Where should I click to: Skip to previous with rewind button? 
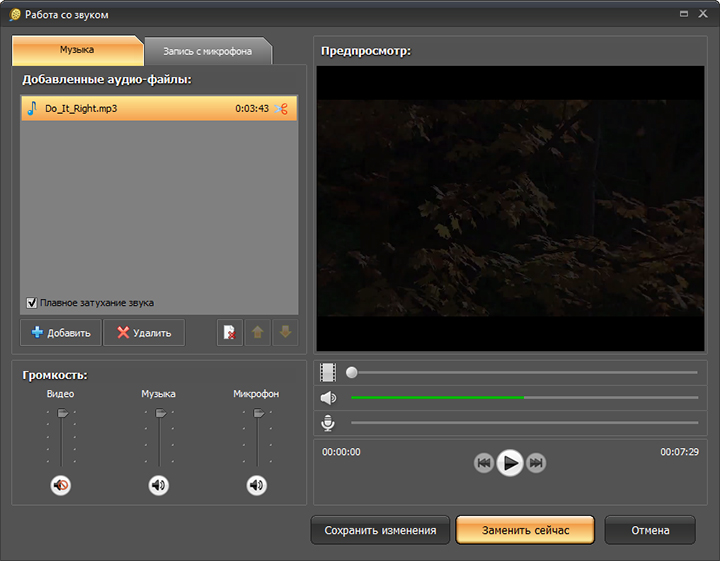484,463
